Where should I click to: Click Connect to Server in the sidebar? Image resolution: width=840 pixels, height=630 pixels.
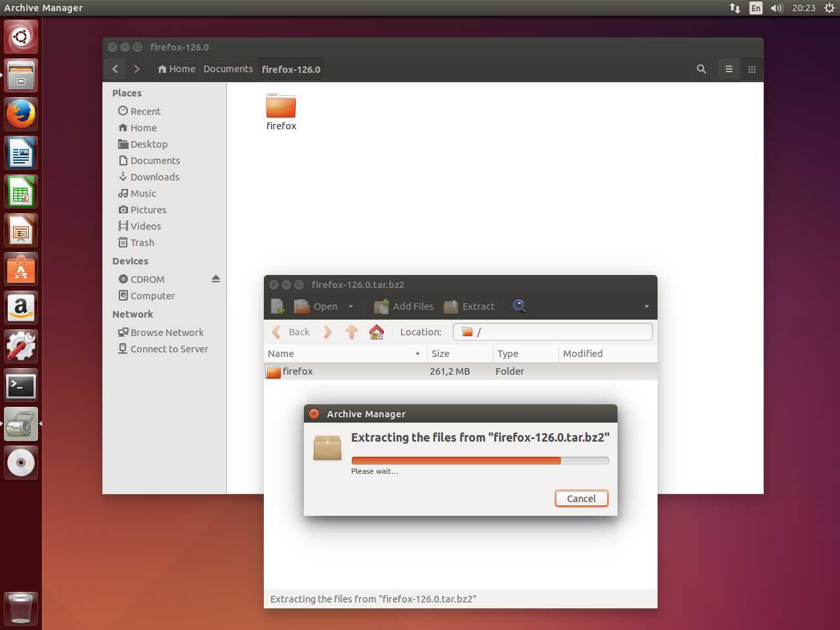(x=169, y=349)
